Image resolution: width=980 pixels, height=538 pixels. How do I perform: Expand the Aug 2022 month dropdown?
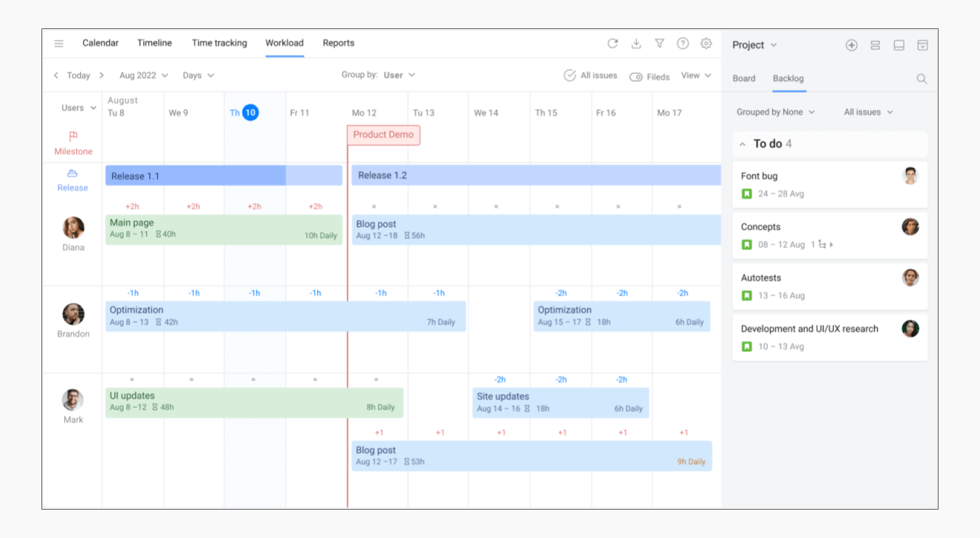[x=143, y=76]
